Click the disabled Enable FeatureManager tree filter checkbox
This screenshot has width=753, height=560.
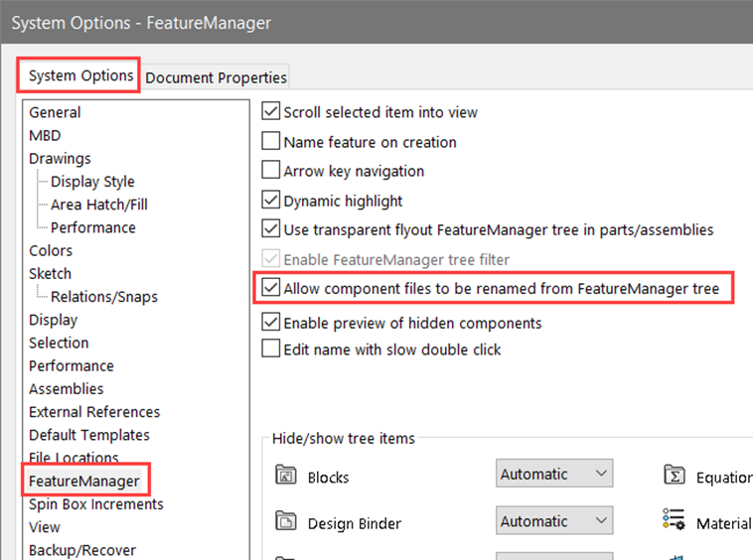(270, 258)
